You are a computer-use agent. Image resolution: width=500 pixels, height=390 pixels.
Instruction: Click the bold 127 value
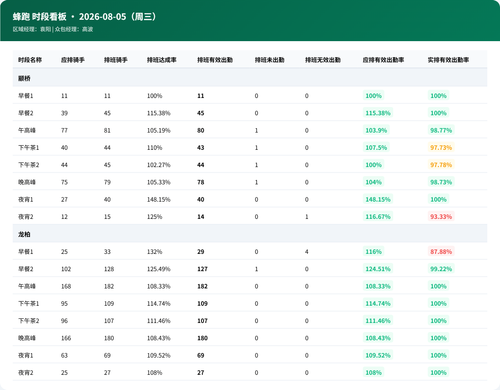point(202,269)
